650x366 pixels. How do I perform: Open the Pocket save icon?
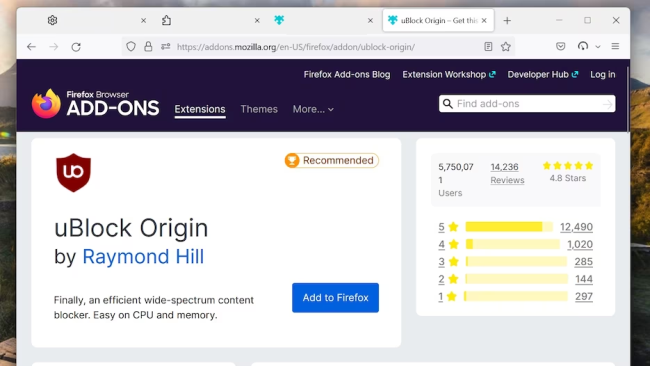tap(560, 46)
